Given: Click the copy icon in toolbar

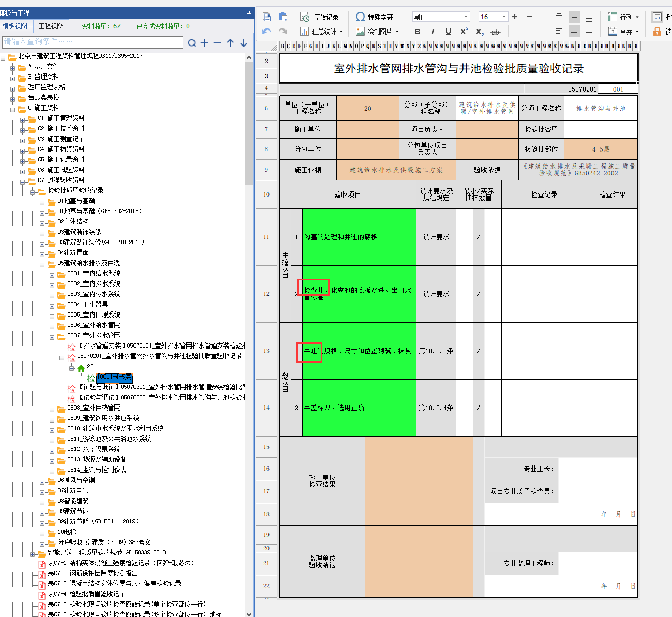Looking at the screenshot, I should point(266,17).
